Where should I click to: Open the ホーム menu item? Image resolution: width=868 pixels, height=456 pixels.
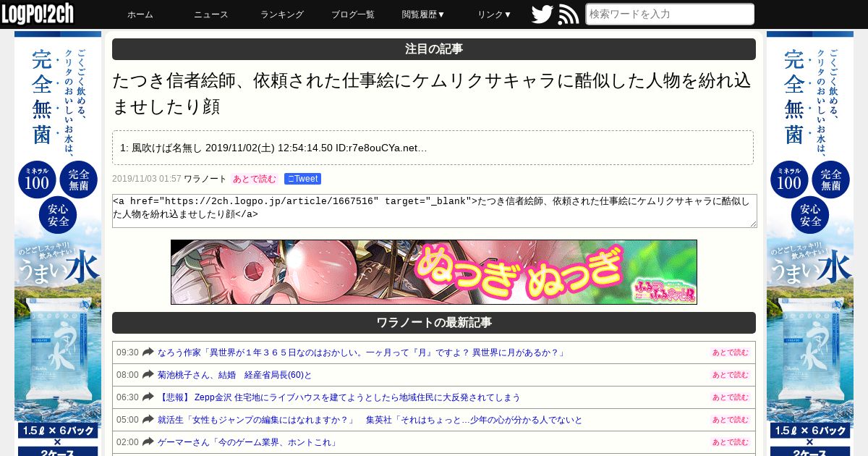tap(140, 14)
